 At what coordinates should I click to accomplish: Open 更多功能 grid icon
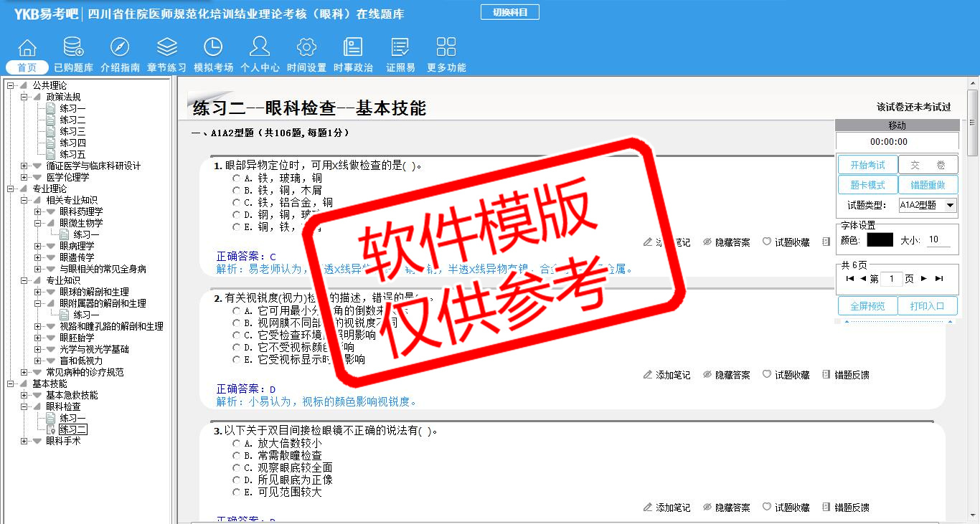pos(446,48)
